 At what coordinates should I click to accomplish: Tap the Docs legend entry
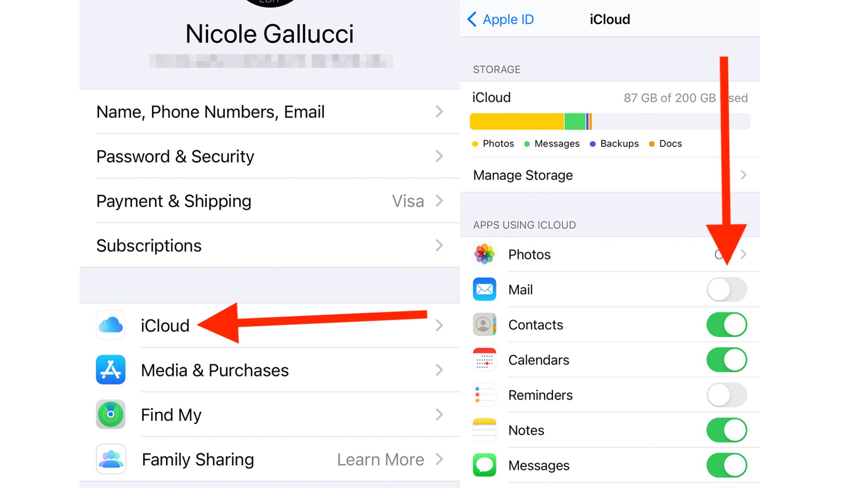665,144
